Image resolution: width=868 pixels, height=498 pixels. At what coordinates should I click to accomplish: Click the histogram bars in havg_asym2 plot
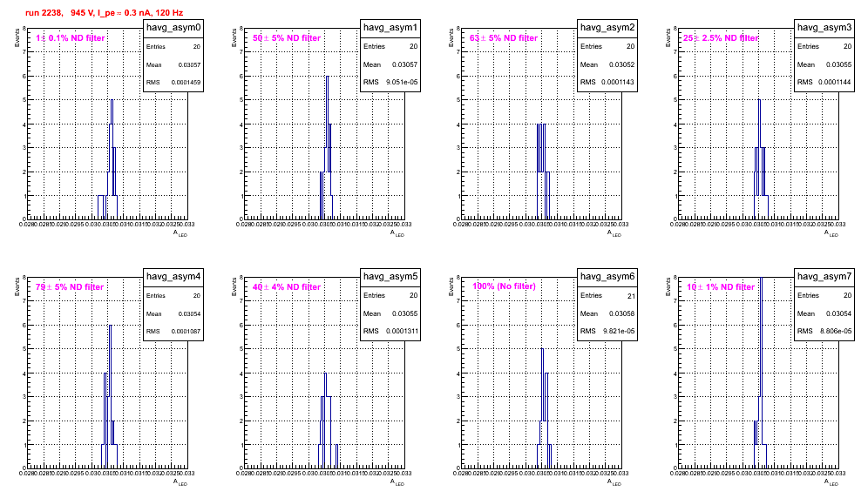[x=543, y=172]
